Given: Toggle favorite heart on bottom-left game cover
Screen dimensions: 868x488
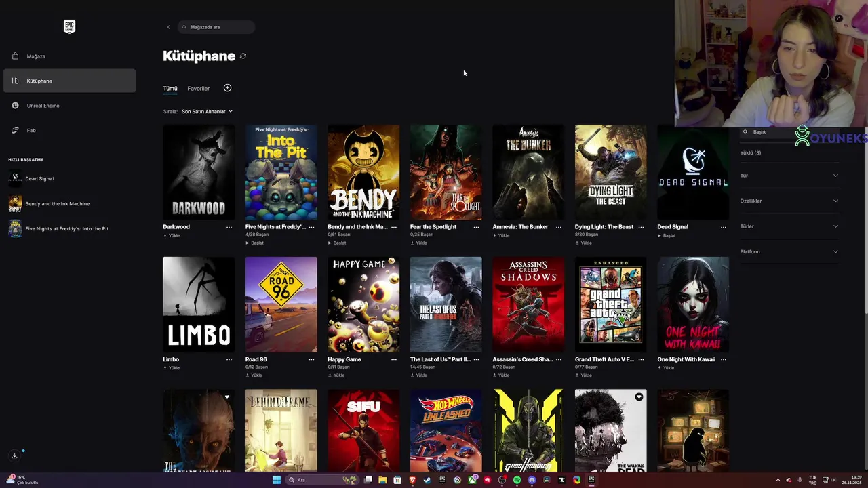Looking at the screenshot, I should (x=227, y=397).
